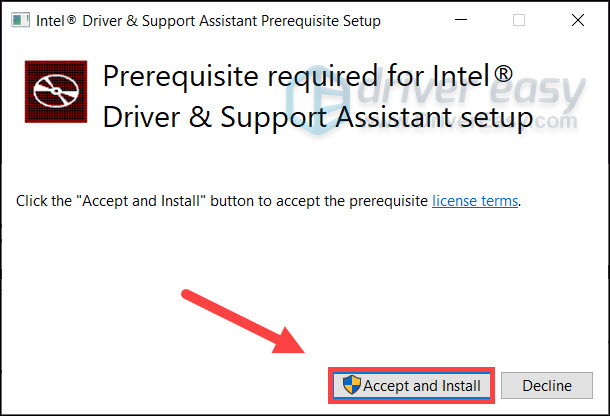
Task: Click the Intel installer icon in title bar
Action: [20, 20]
